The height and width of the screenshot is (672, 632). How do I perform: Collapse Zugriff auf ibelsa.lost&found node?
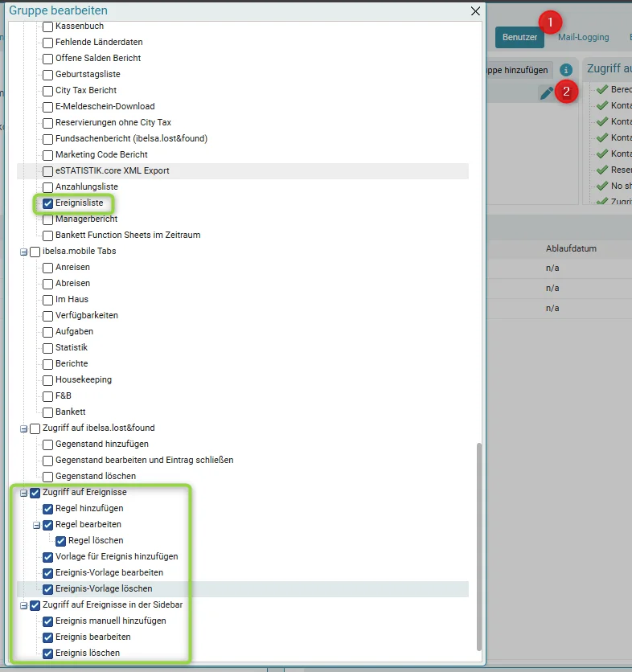24,428
